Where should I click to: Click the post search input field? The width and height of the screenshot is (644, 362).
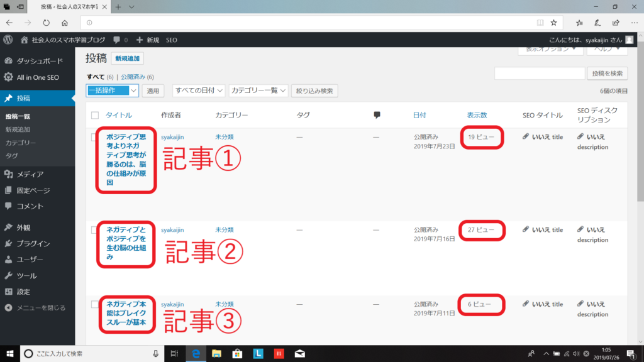(x=540, y=74)
